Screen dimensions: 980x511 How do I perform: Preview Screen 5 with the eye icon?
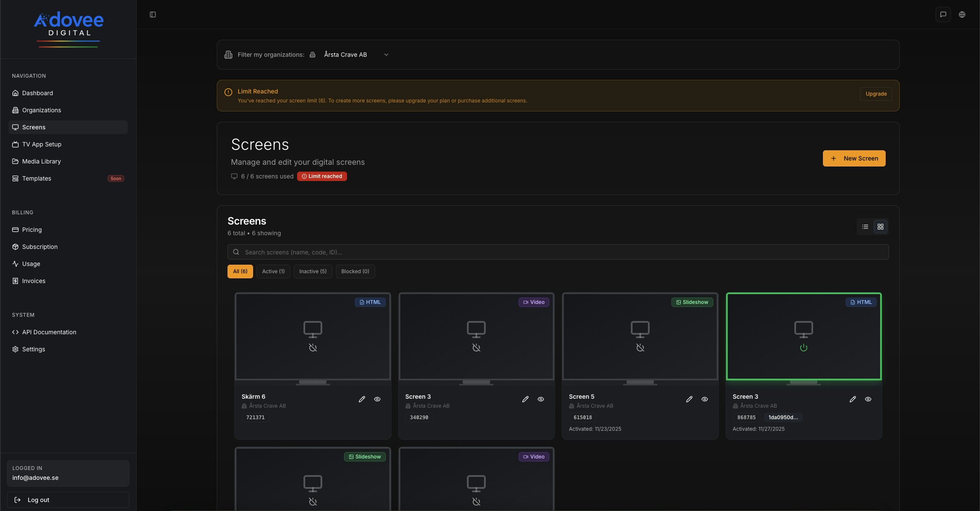click(704, 399)
